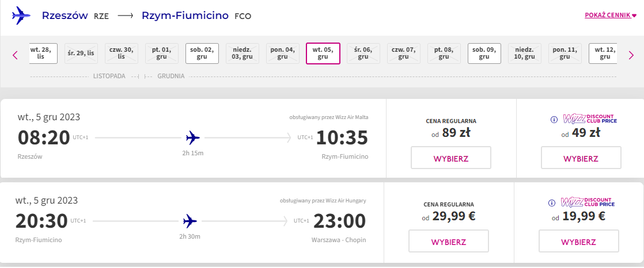Select date sob. 09, gru

tap(484, 53)
